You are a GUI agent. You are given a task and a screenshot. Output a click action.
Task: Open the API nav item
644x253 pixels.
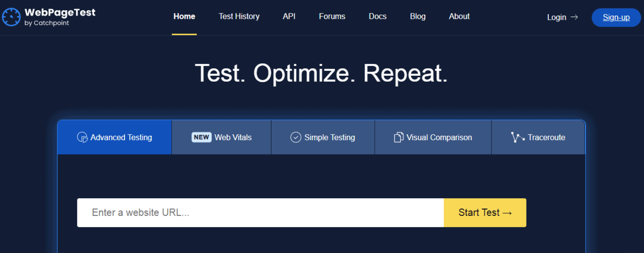[289, 17]
